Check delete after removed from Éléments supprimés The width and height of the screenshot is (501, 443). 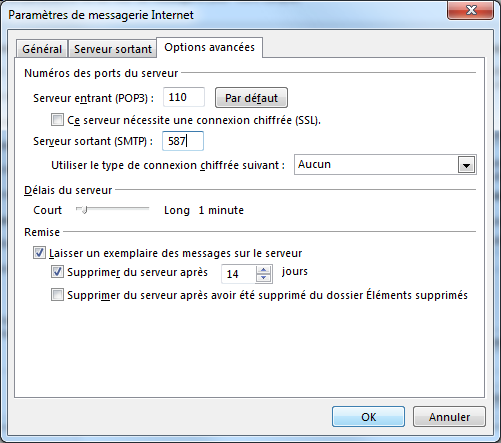[x=57, y=295]
